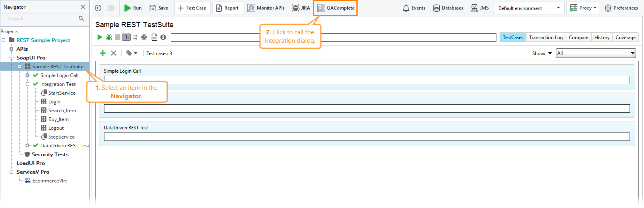The width and height of the screenshot is (644, 208).
Task: Select the StopService test step
Action: [x=61, y=137]
